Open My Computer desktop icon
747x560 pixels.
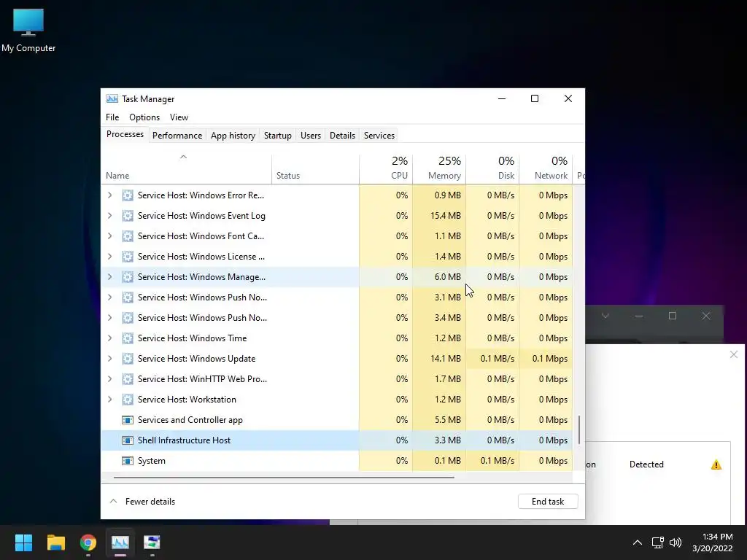(x=28, y=31)
